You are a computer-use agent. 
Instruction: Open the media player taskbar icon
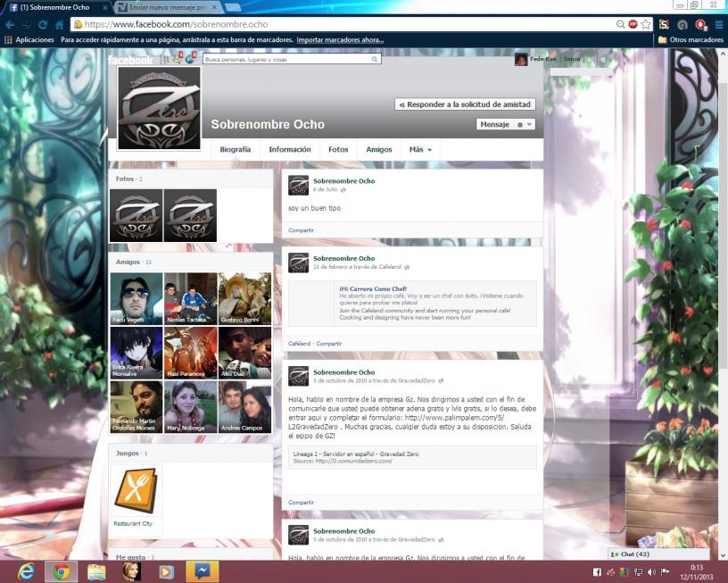pyautogui.click(x=166, y=572)
